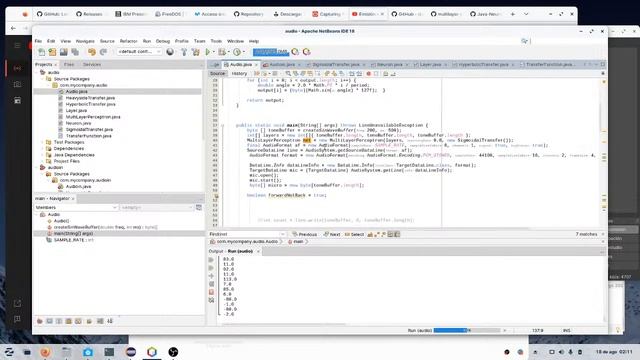This screenshot has height=360, width=640.
Task: Switch to SigmoidalTransfer.java editor tab
Action: [x=336, y=64]
